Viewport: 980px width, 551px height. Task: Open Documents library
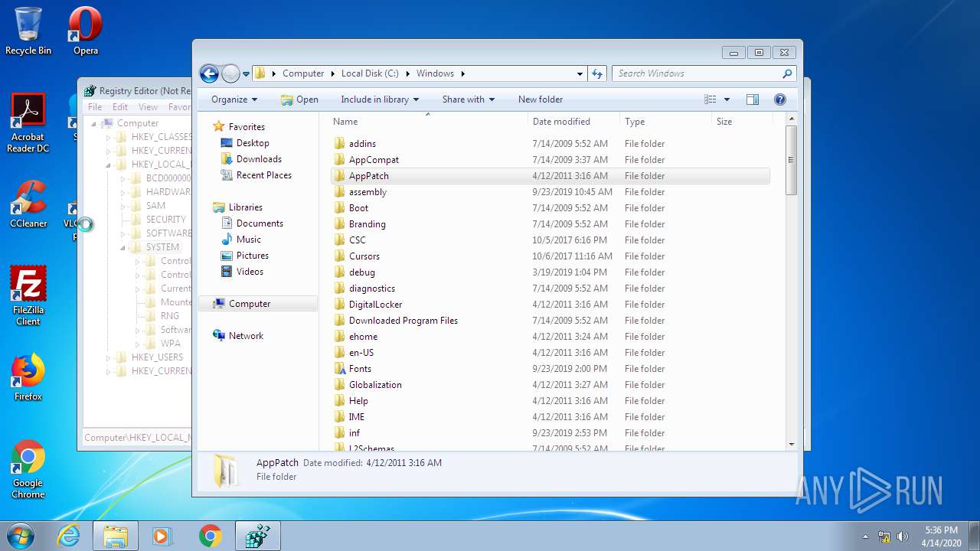260,223
